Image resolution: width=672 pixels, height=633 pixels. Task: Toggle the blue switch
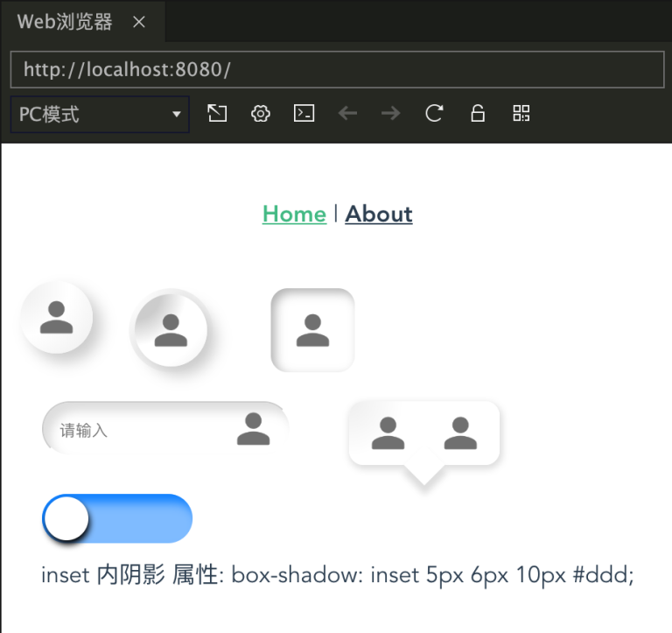click(117, 518)
